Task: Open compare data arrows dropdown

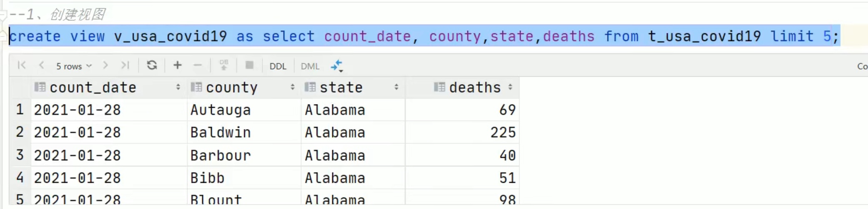Action: (337, 66)
